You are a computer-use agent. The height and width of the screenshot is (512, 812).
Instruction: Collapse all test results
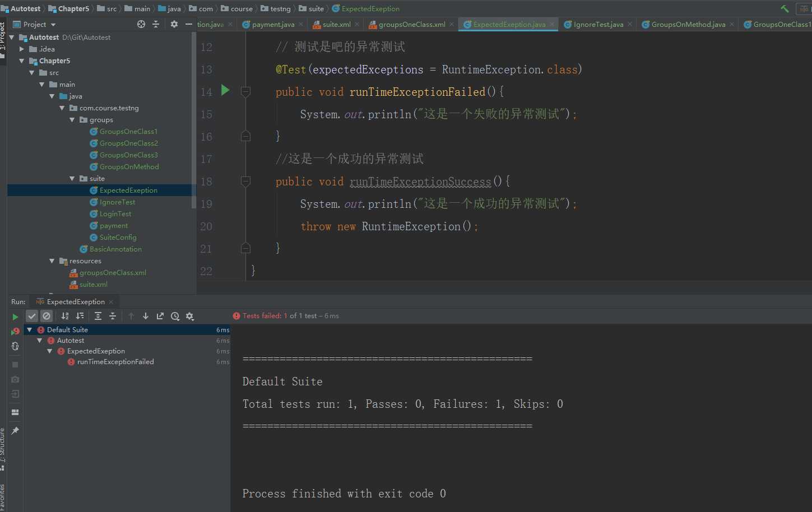[x=113, y=316]
